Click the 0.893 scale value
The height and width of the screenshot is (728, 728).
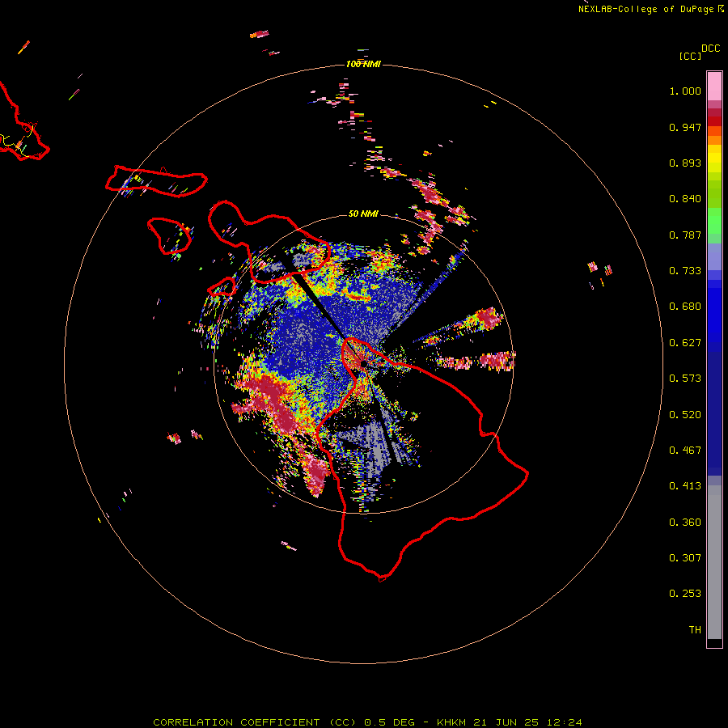click(x=685, y=163)
